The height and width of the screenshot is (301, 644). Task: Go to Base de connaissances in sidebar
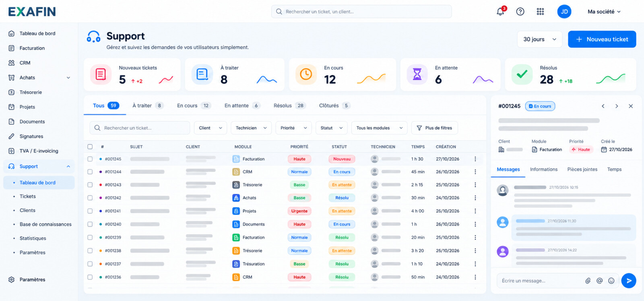(45, 224)
